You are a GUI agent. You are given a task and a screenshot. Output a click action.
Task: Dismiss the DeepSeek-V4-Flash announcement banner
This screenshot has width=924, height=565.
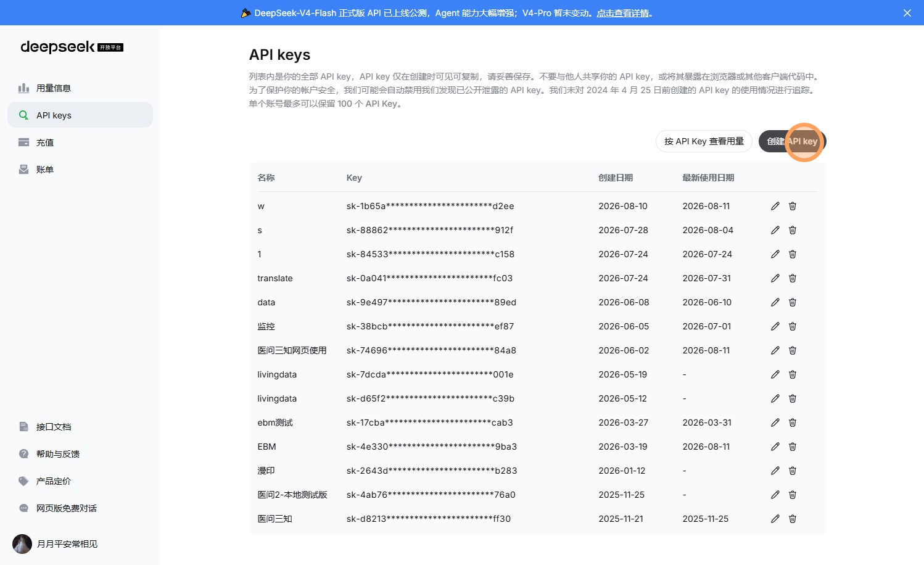pyautogui.click(x=907, y=13)
